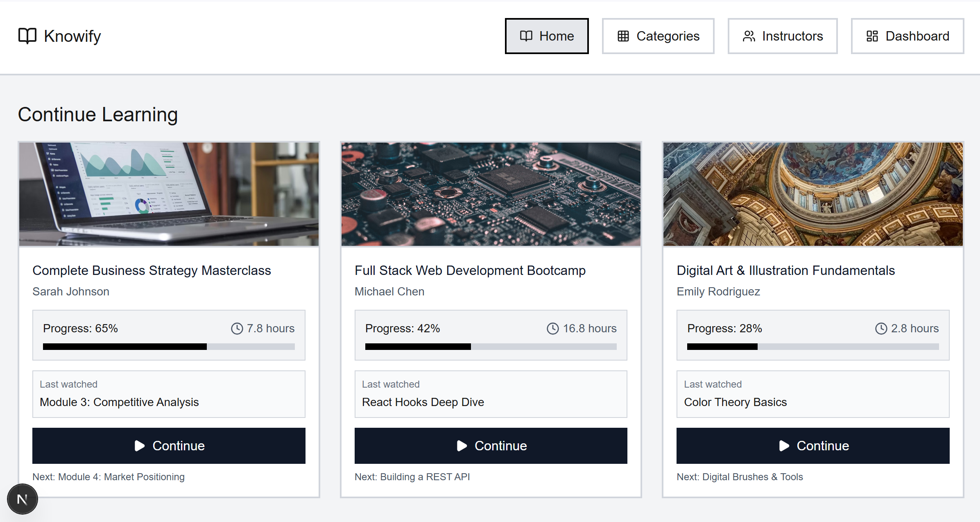Viewport: 980px width, 522px height.
Task: Click the clock icon beside 7.8 hours
Action: (x=237, y=329)
